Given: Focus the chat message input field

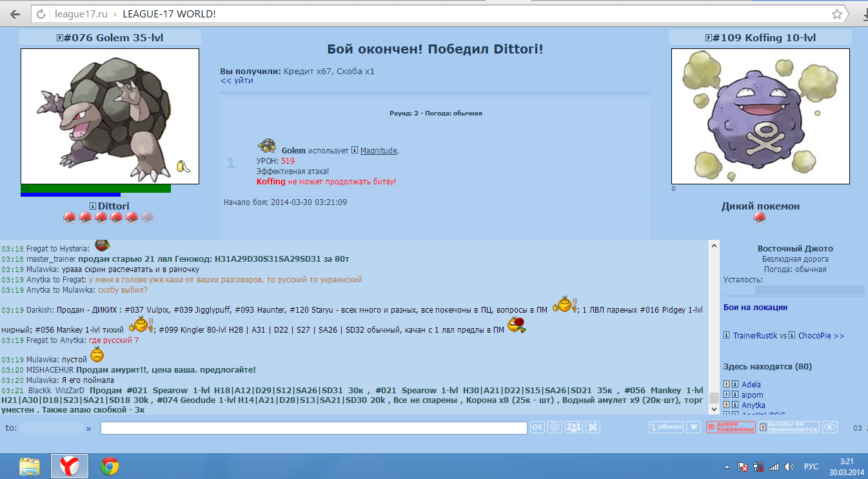Looking at the screenshot, I should pyautogui.click(x=314, y=427).
